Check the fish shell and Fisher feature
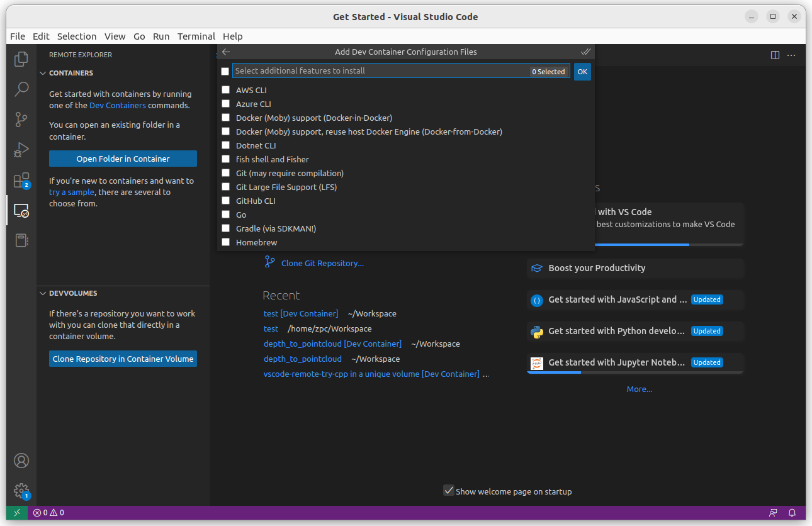This screenshot has height=526, width=812. coord(225,159)
